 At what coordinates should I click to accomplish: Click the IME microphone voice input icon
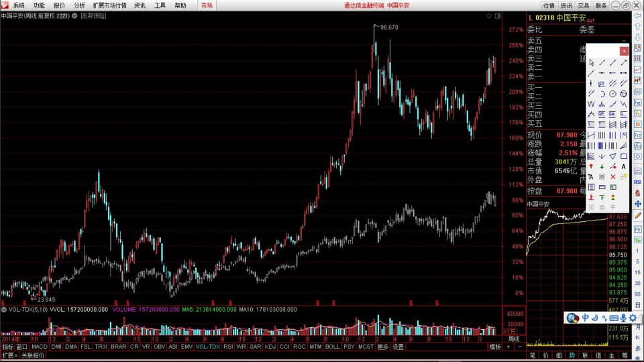coord(623,318)
